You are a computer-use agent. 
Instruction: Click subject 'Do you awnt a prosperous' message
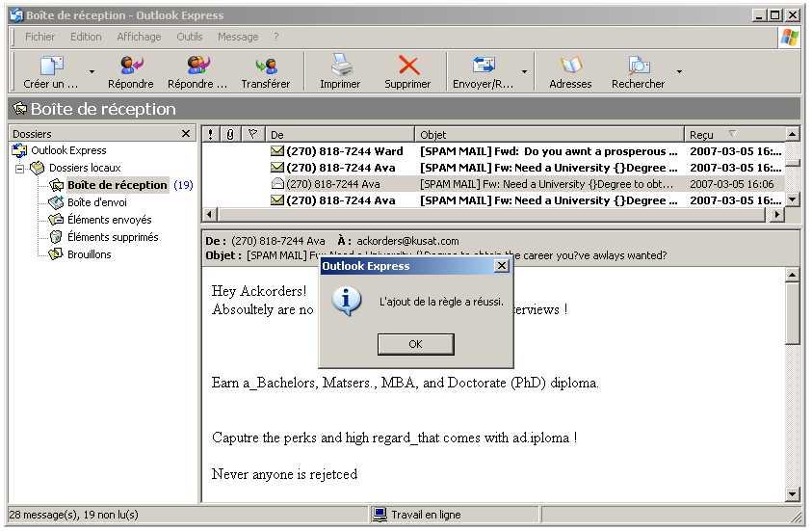pos(549,151)
